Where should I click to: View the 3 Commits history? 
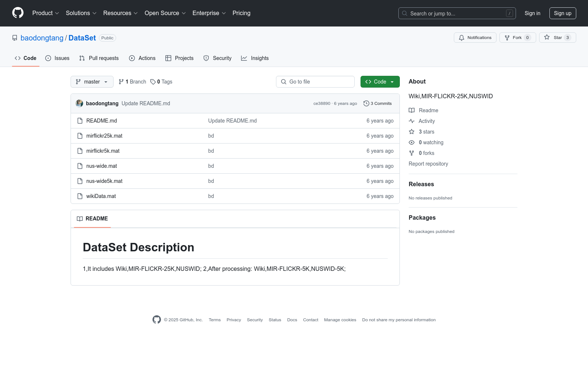[x=377, y=103]
